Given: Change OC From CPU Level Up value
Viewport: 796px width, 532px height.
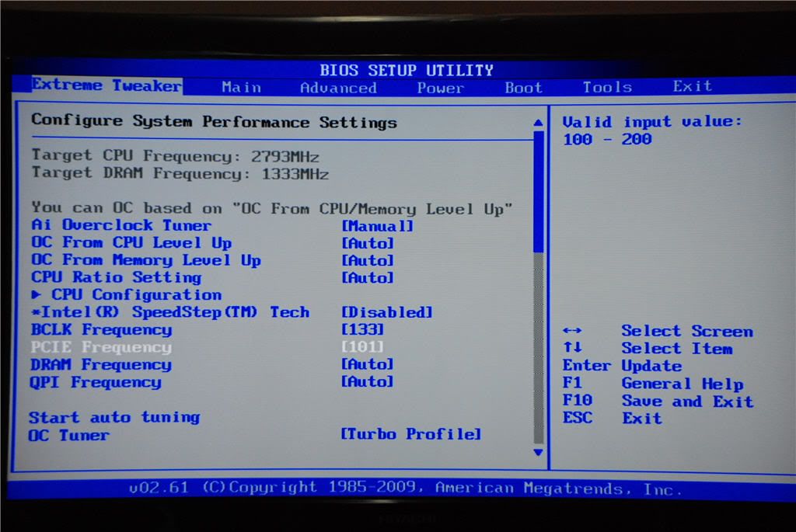Looking at the screenshot, I should [367, 243].
